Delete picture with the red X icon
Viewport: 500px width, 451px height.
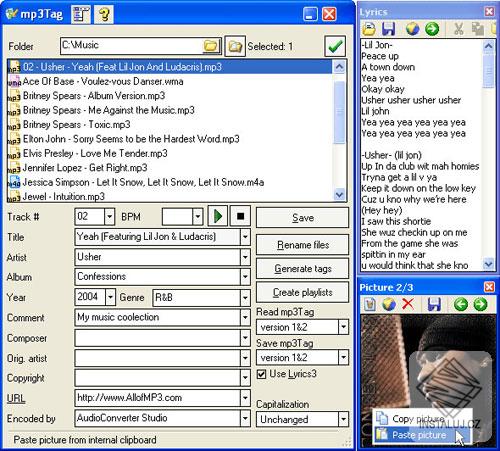click(x=408, y=304)
